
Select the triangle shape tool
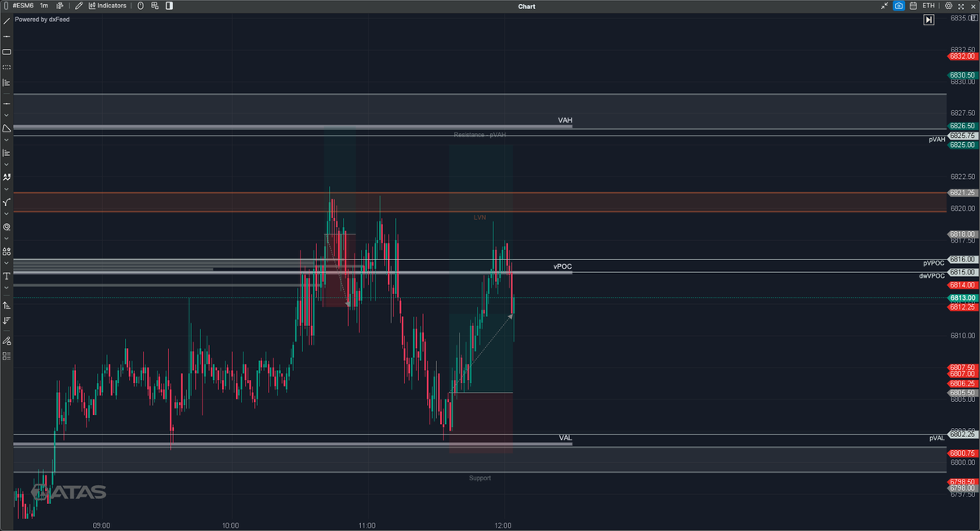[7, 128]
